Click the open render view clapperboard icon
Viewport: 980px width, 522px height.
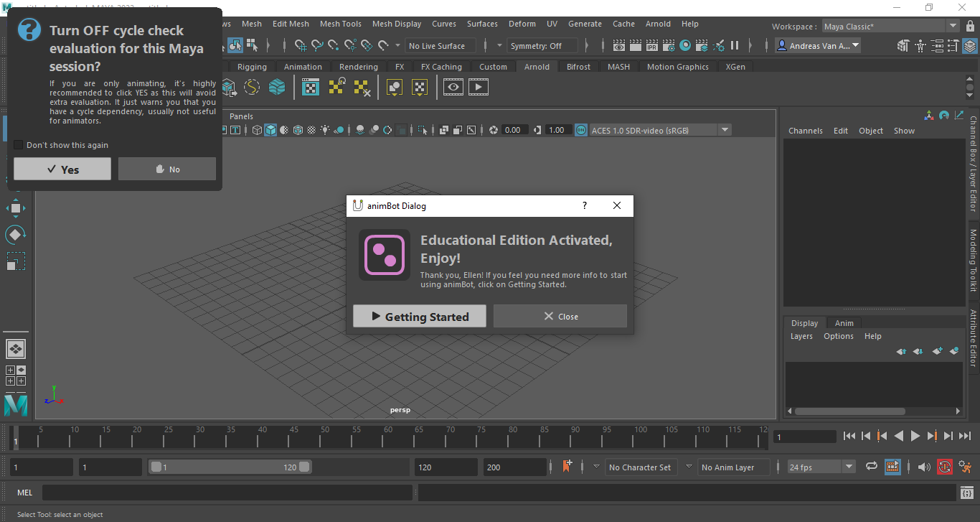(x=618, y=46)
